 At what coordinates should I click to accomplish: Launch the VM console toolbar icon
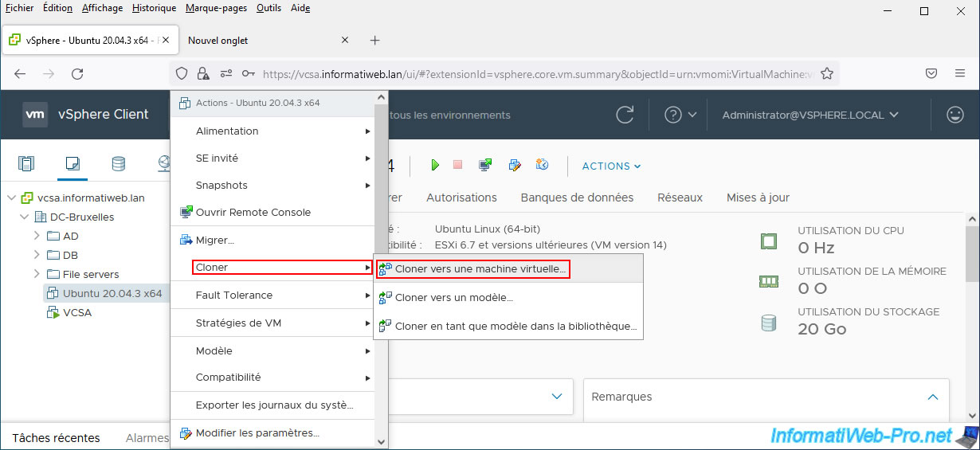tap(485, 165)
